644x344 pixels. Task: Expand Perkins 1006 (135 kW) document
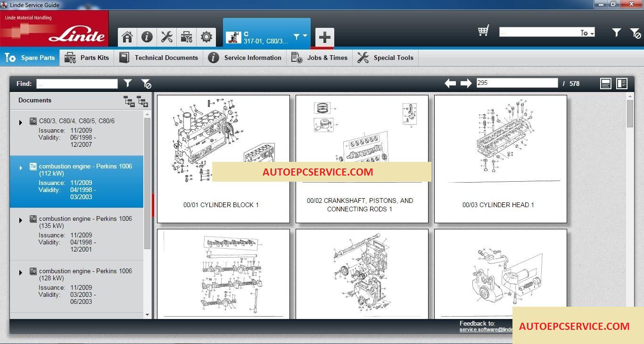pos(21,220)
